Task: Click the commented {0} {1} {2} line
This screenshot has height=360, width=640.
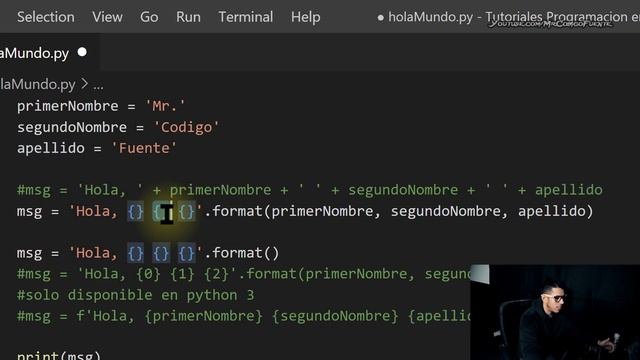Action: (x=244, y=274)
